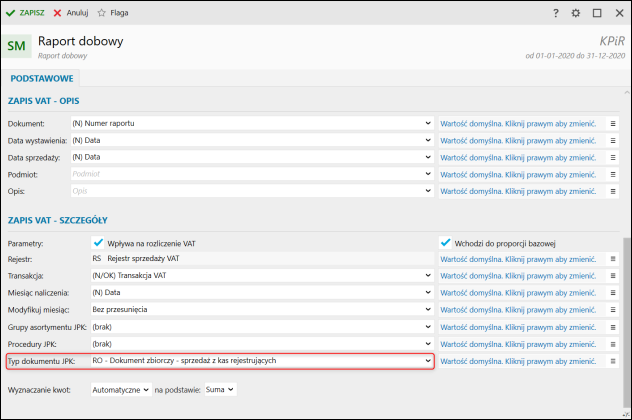This screenshot has width=632, height=420.
Task: Toggle Wchodzi do proporcji bazowej checkbox
Action: [446, 242]
